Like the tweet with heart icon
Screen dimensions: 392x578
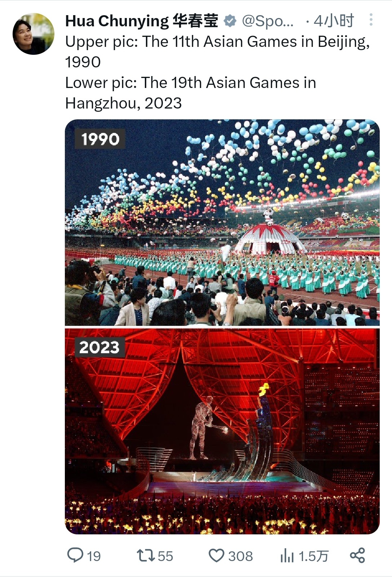tap(217, 556)
